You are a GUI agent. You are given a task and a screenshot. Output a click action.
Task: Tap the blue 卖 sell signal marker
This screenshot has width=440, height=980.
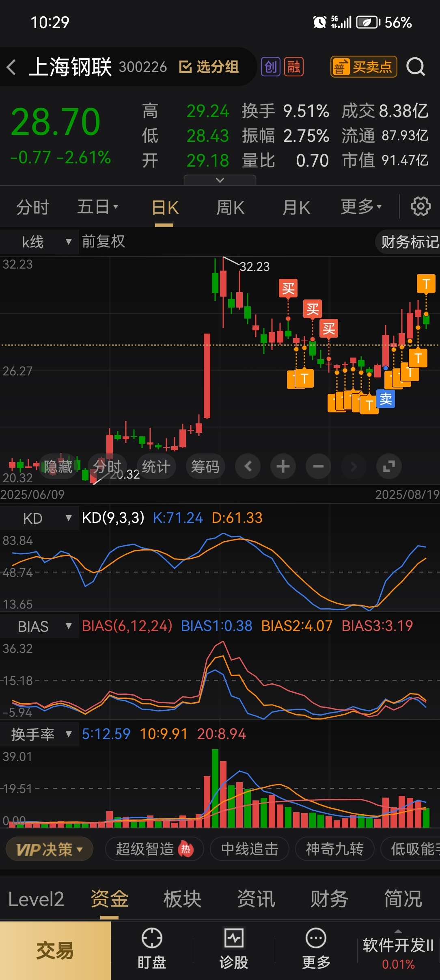tap(386, 399)
